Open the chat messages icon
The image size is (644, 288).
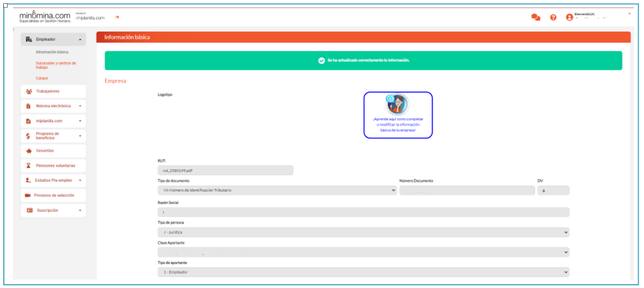(x=536, y=17)
